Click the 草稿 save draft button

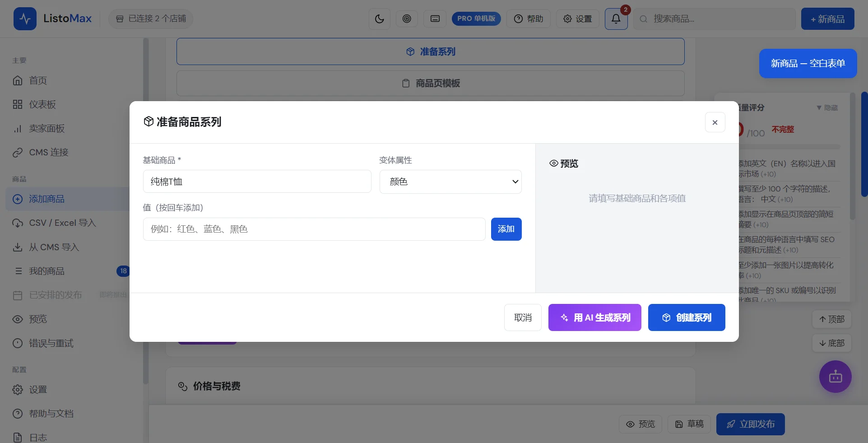[689, 424]
